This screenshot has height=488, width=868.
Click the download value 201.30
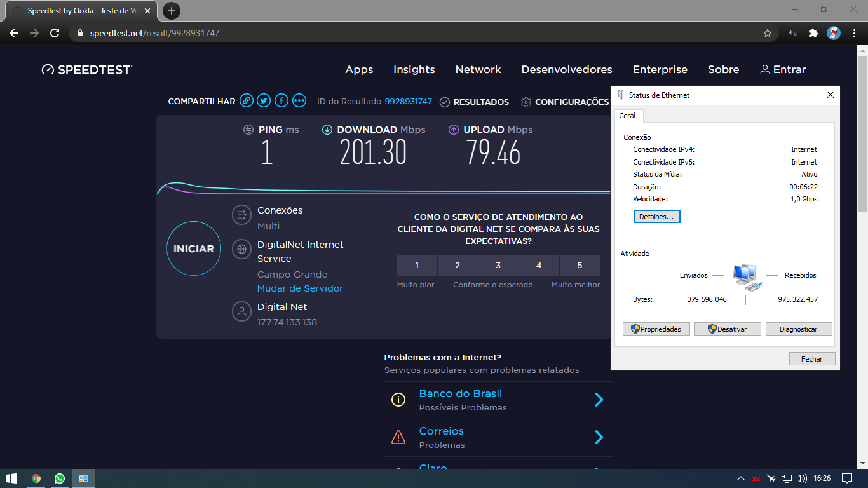click(373, 153)
